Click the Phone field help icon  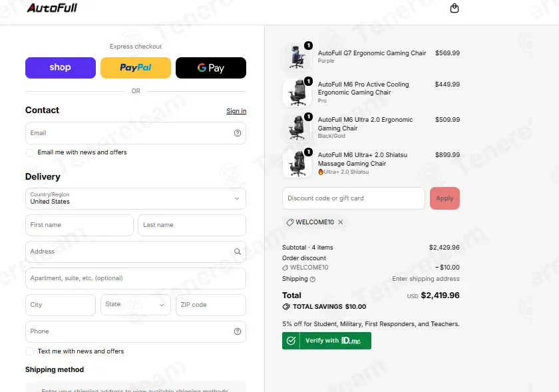[x=238, y=331]
